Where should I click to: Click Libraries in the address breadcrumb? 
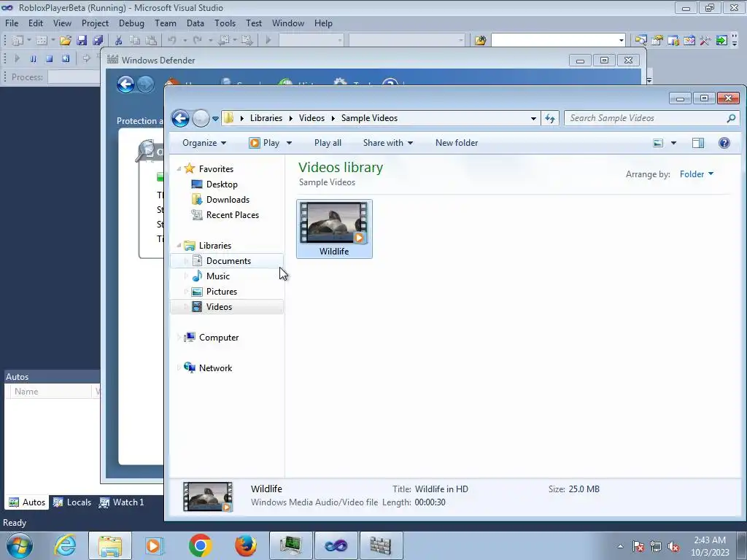(266, 118)
